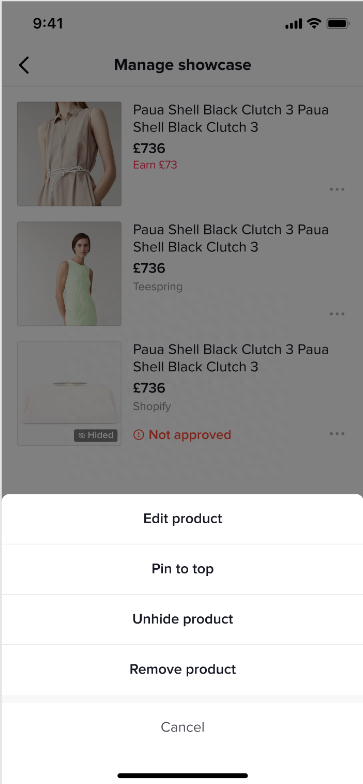Dismiss the sheet with Cancel
Screen dimensions: 363x784
tap(182, 727)
